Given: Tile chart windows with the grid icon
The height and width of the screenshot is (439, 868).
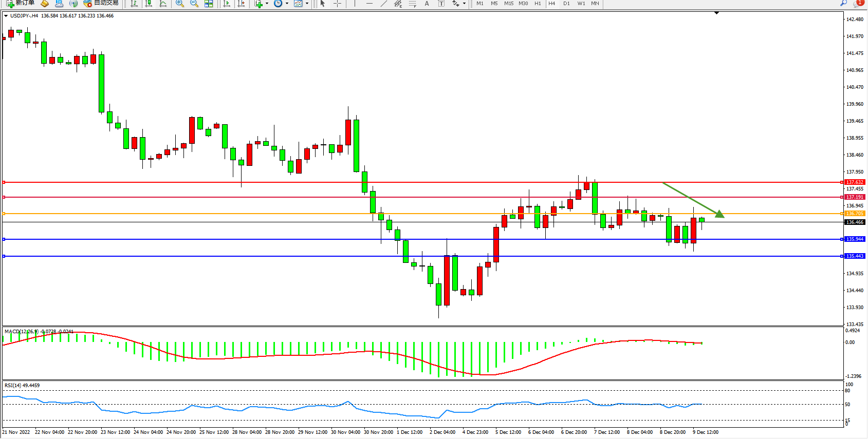Looking at the screenshot, I should [209, 4].
